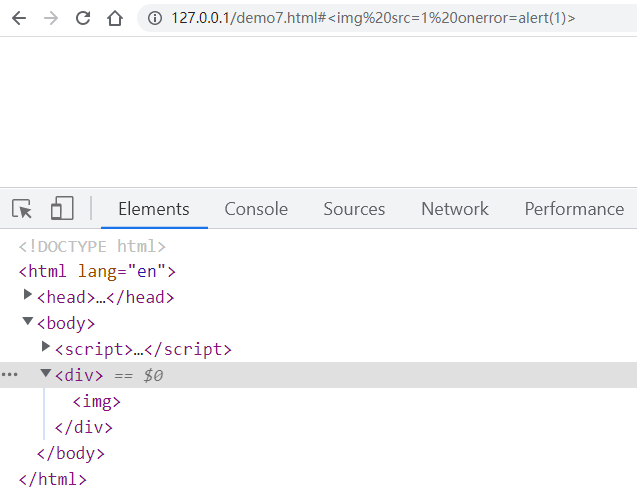Switch to the Console tab
The height and width of the screenshot is (494, 637).
[x=256, y=209]
